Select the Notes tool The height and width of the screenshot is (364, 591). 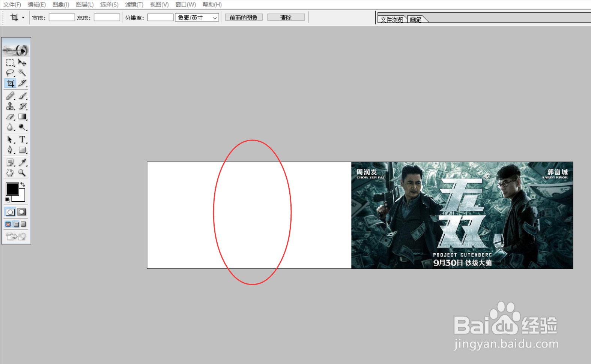(x=10, y=163)
